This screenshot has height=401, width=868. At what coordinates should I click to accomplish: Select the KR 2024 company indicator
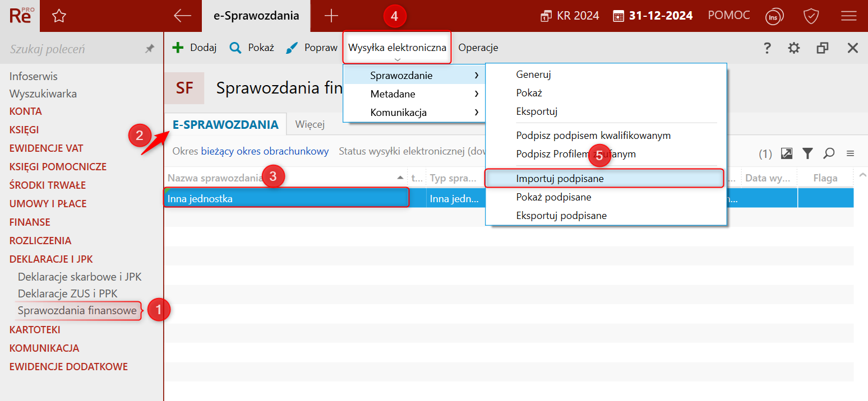click(569, 16)
